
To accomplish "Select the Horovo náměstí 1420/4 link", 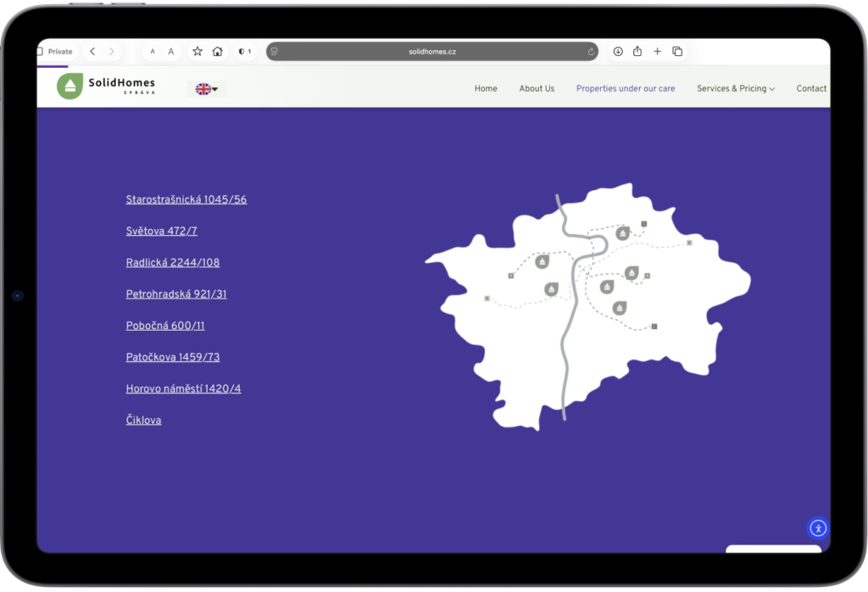I will point(183,389).
